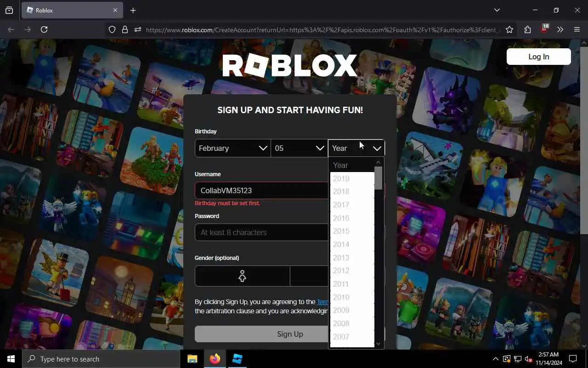Click the year list scroll-down arrow
Screen dimensions: 588x368
[x=379, y=344]
